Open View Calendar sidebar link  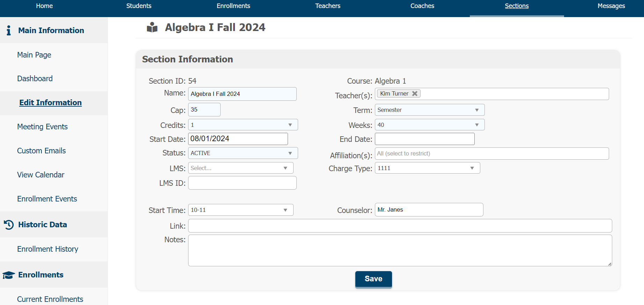40,175
